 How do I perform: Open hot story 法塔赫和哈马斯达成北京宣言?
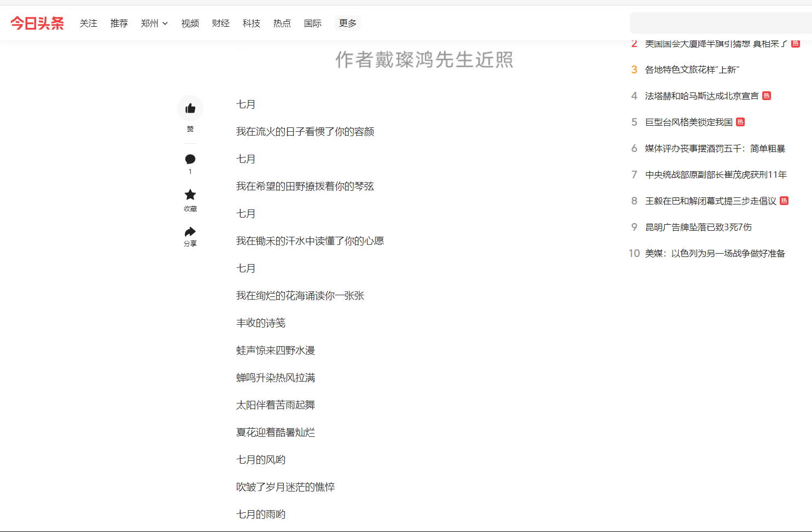tap(702, 96)
